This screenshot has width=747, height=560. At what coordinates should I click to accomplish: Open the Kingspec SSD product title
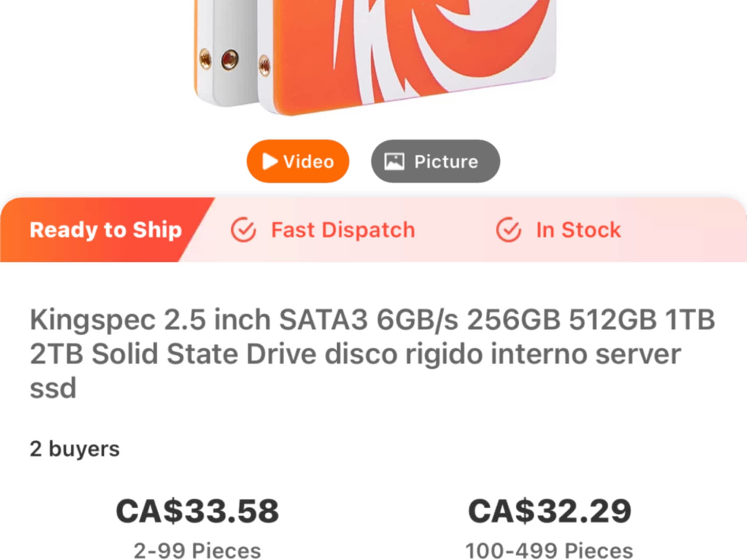[372, 353]
